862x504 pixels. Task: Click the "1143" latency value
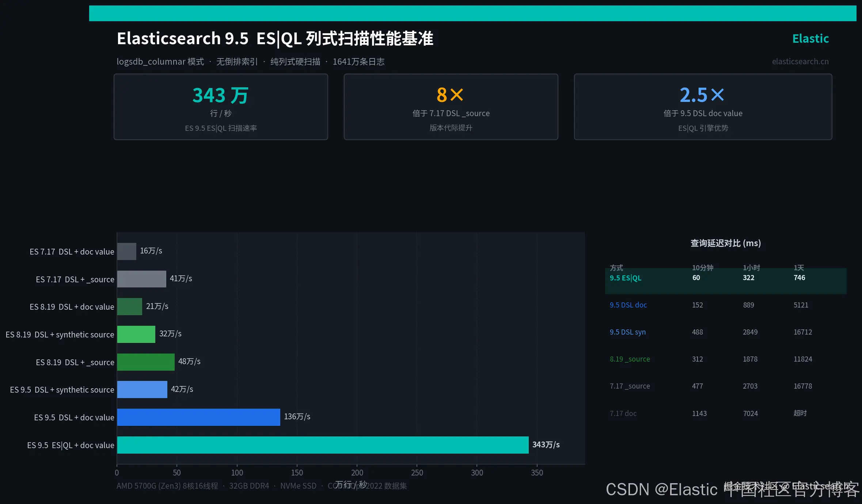(699, 413)
